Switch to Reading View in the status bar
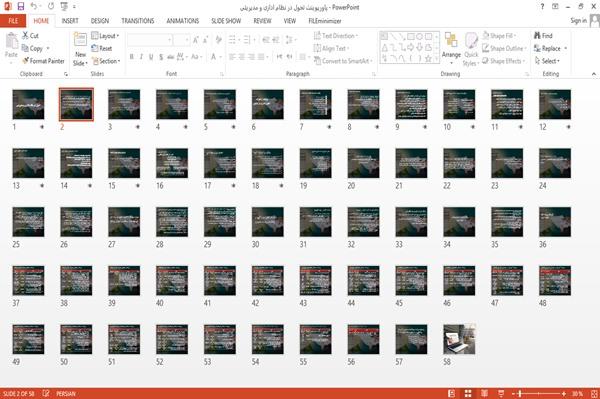The width and height of the screenshot is (600, 399). click(x=484, y=393)
